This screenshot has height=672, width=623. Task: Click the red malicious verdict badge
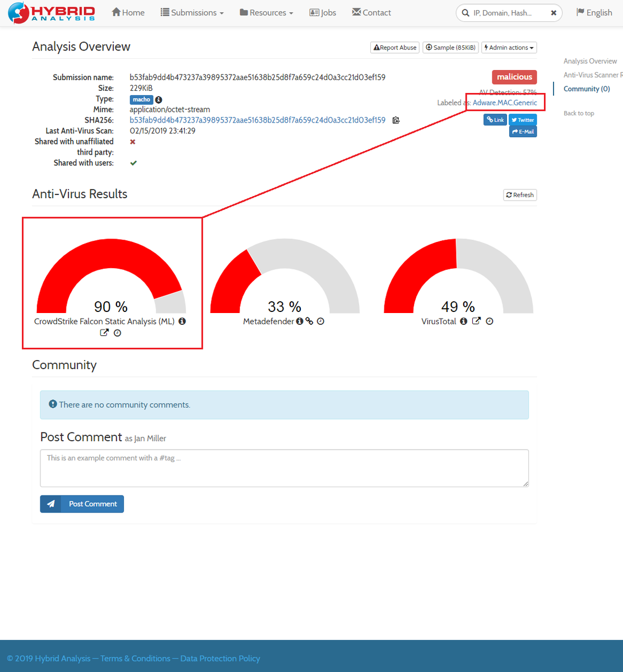click(x=514, y=77)
